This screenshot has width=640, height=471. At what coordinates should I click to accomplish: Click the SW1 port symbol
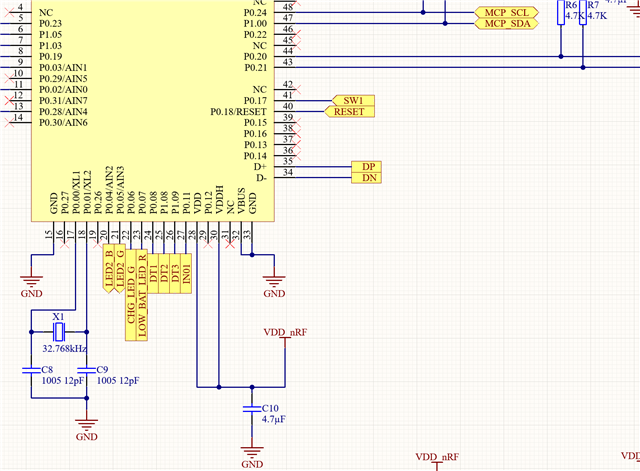[x=353, y=101]
